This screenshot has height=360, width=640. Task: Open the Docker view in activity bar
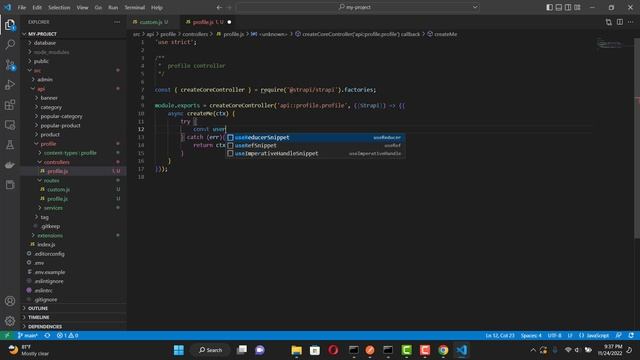click(x=10, y=164)
